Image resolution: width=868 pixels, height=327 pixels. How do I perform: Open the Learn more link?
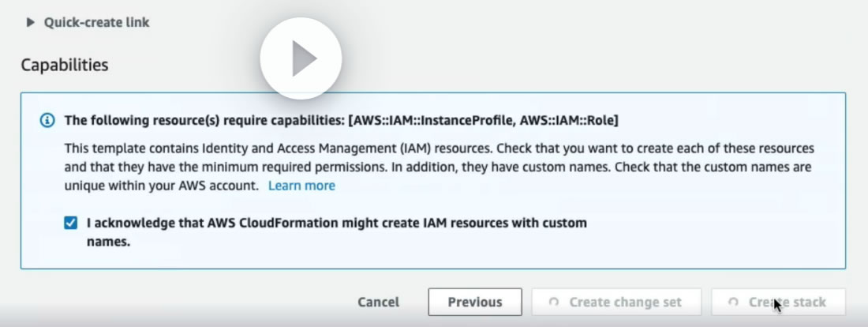[x=301, y=186]
